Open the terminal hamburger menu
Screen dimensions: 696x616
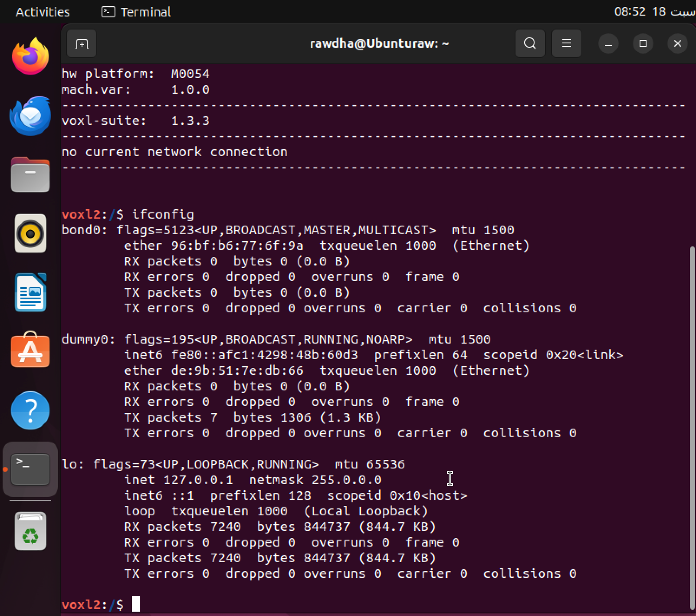point(566,43)
